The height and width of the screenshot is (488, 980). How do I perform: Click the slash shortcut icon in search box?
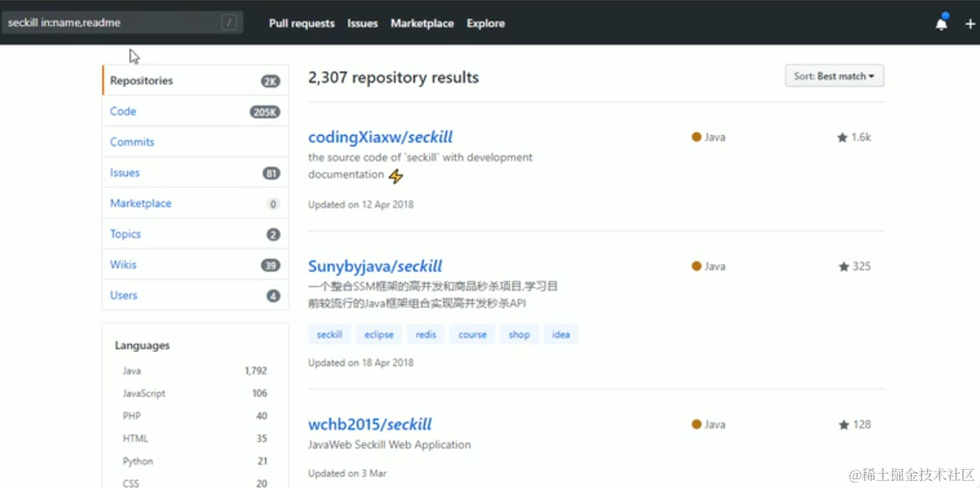(x=229, y=23)
